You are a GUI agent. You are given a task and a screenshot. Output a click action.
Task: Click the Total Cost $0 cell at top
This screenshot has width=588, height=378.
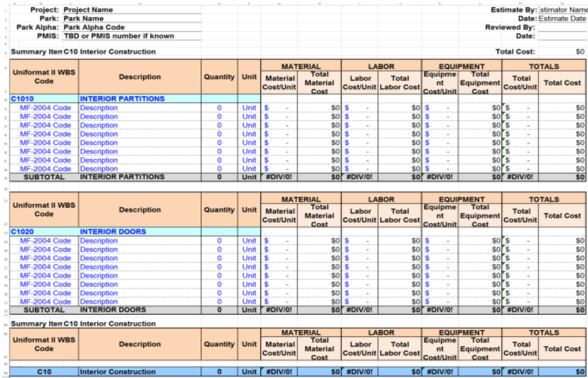click(x=562, y=52)
